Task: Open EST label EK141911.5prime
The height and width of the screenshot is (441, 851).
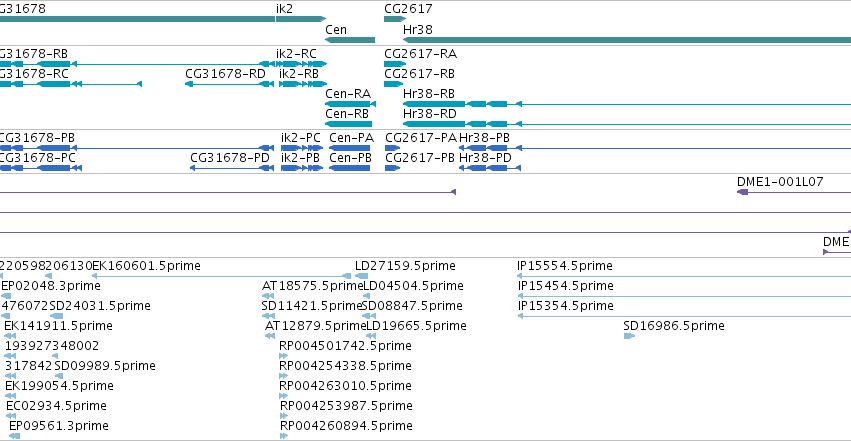Action: click(58, 326)
